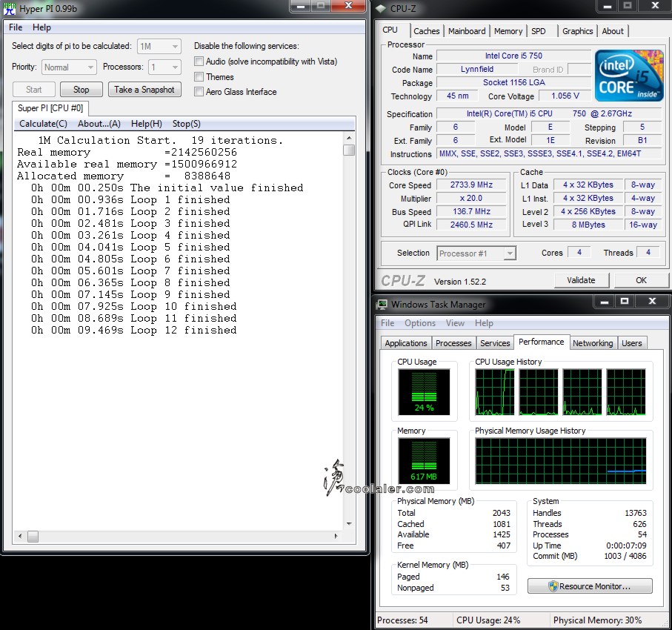672x630 pixels.
Task: Click the horizontal scrollbar thumb
Action: pyautogui.click(x=33, y=536)
